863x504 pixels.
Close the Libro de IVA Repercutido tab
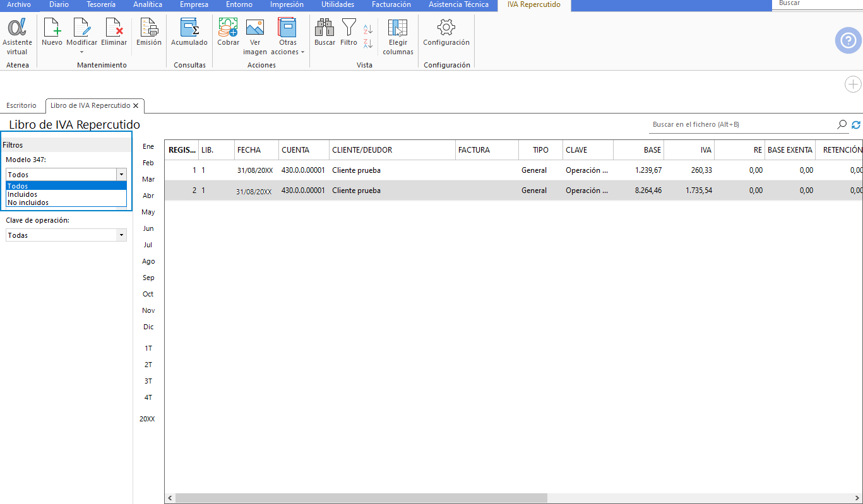point(136,105)
